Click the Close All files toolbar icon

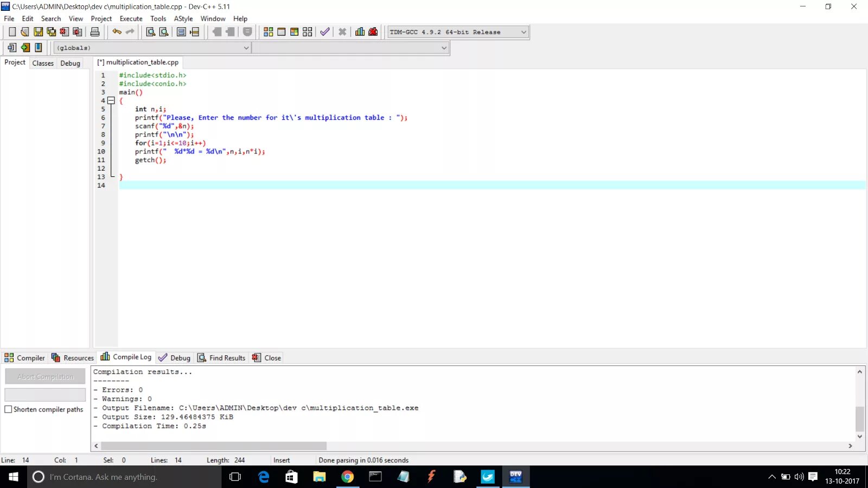[x=77, y=32]
